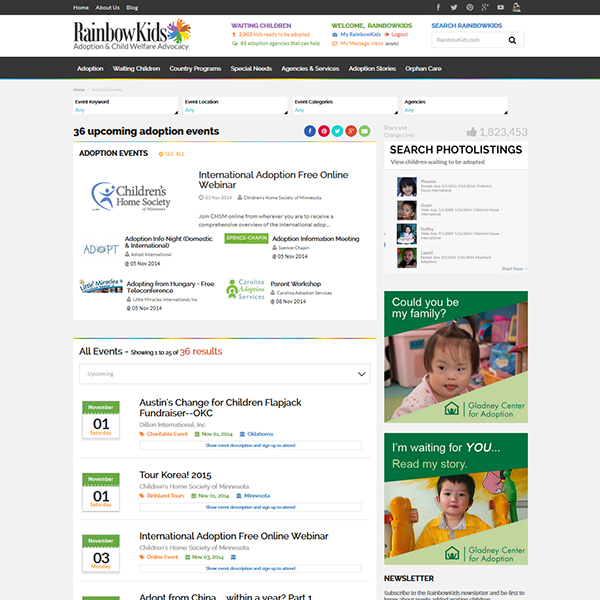The height and width of the screenshot is (600, 600).
Task: Open Laurel's photolisting thumbnail
Action: 406,258
